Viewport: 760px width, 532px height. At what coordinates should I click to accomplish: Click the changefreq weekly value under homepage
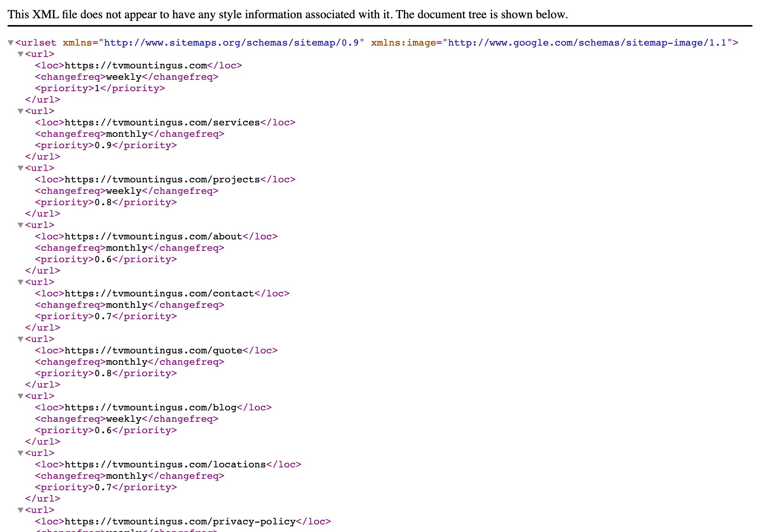tap(124, 77)
